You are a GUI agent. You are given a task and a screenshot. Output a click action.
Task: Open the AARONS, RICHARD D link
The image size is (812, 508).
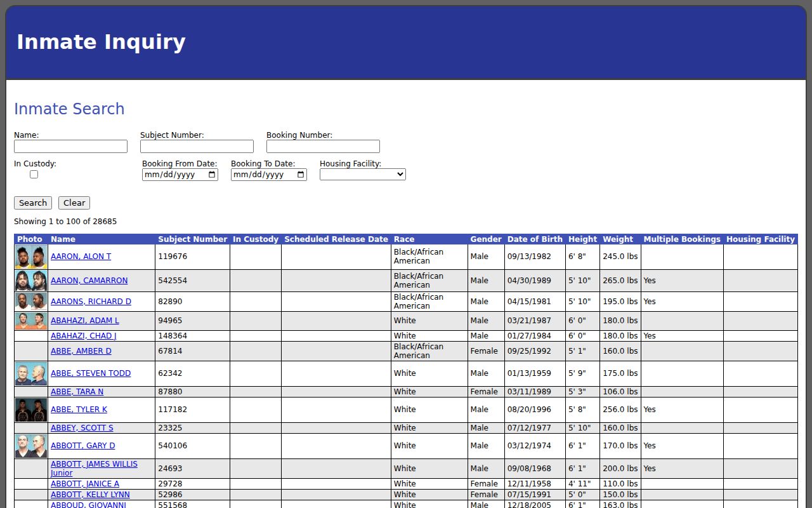point(91,302)
